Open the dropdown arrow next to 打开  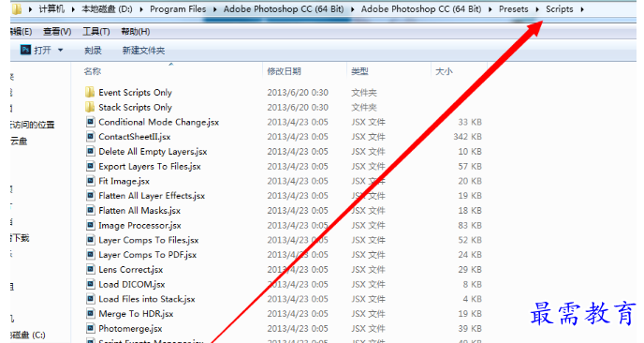tap(60, 51)
